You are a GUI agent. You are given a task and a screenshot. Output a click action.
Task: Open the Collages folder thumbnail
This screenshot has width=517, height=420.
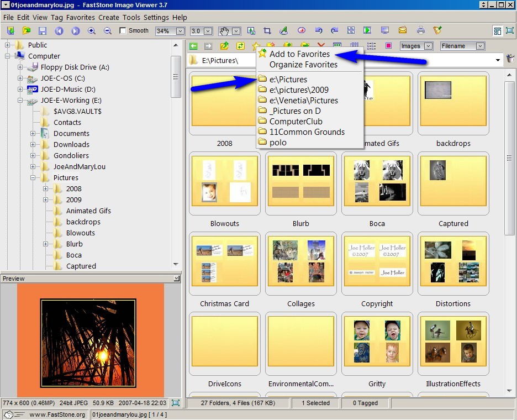pos(300,263)
